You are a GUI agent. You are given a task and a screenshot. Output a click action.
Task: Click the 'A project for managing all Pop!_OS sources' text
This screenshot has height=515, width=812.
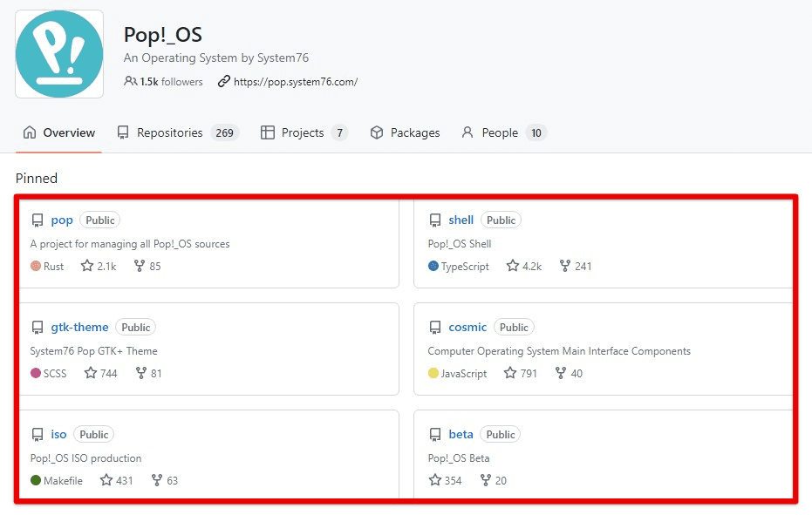130,244
